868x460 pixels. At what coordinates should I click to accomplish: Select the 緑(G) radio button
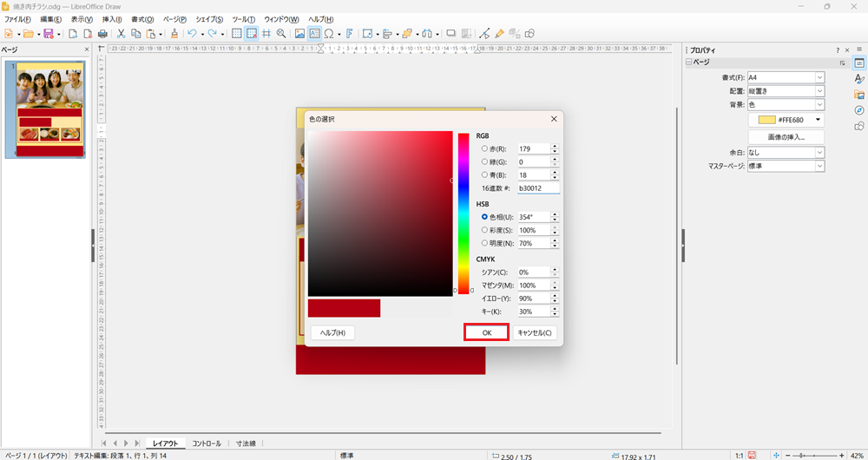coord(484,161)
